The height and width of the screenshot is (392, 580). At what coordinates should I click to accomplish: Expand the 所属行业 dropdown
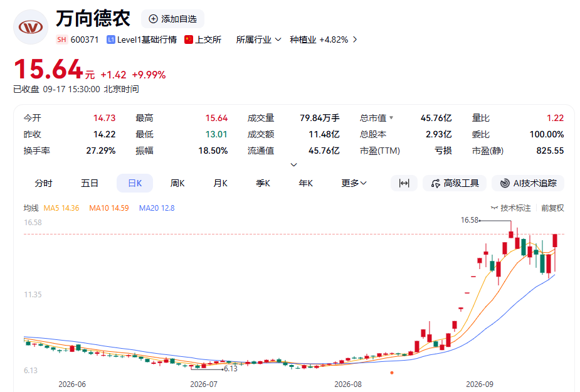point(258,40)
